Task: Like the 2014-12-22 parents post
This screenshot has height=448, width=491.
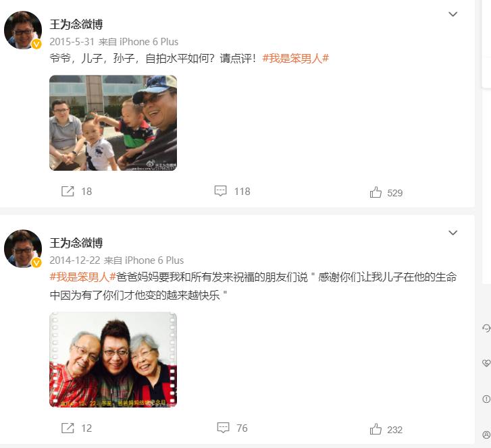Action: coord(376,429)
